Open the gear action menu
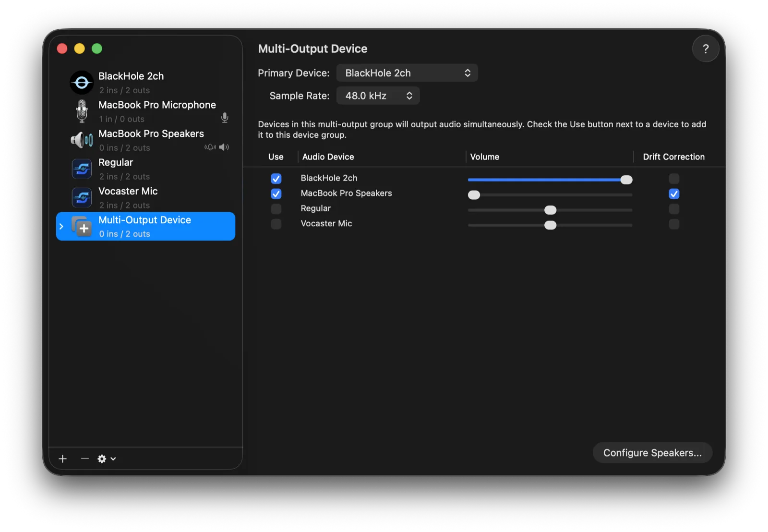Screen dimensions: 768x532 [107, 459]
